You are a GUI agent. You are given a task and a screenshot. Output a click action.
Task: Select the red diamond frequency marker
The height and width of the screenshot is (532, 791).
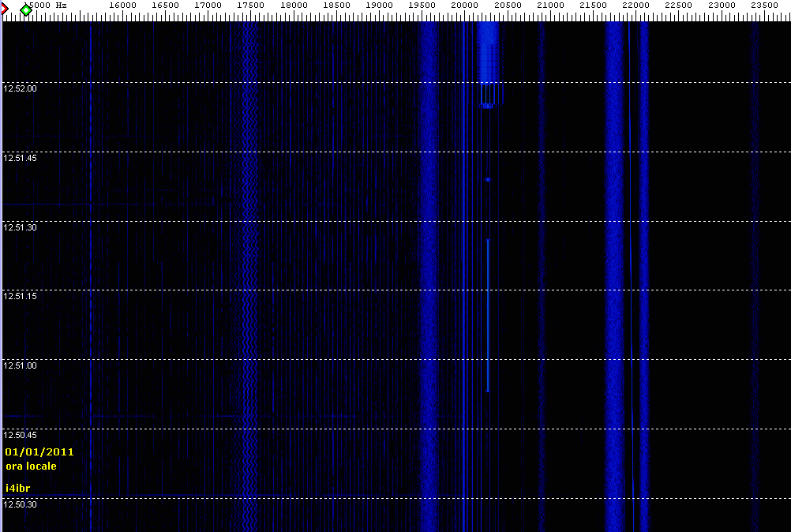pyautogui.click(x=4, y=9)
